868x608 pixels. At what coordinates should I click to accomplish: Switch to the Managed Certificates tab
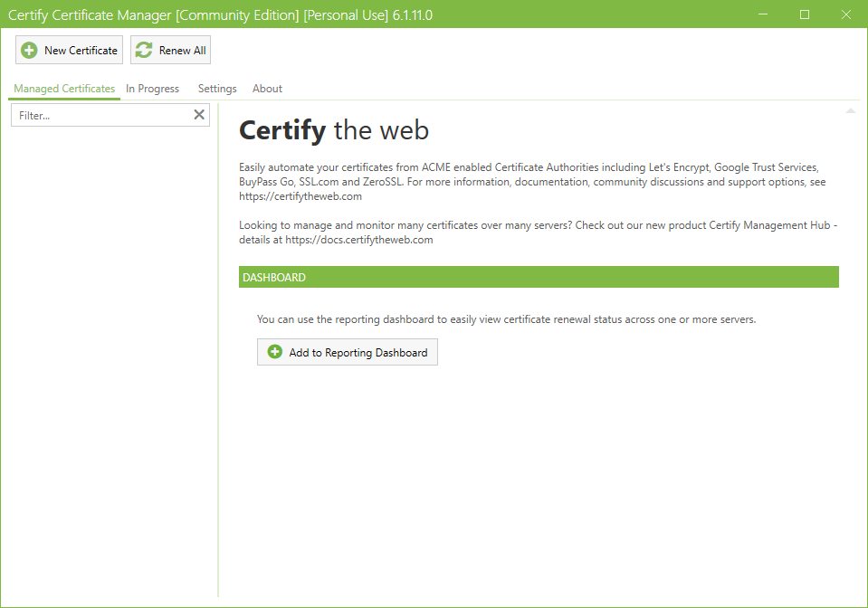click(x=64, y=89)
